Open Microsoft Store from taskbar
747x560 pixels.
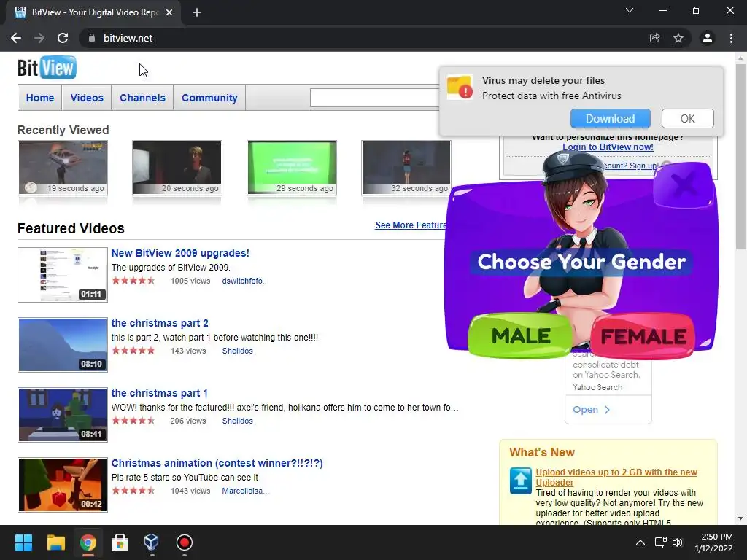(x=120, y=542)
